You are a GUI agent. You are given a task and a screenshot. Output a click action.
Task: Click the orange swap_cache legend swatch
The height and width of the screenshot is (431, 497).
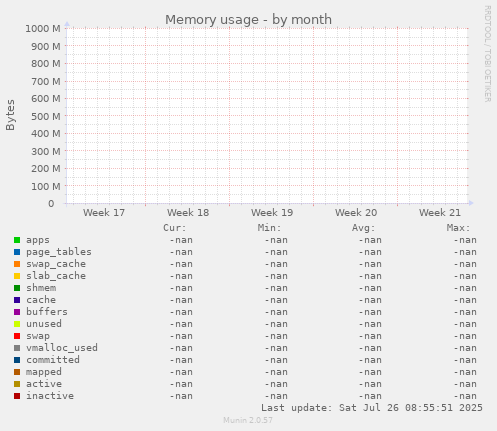coord(17,264)
